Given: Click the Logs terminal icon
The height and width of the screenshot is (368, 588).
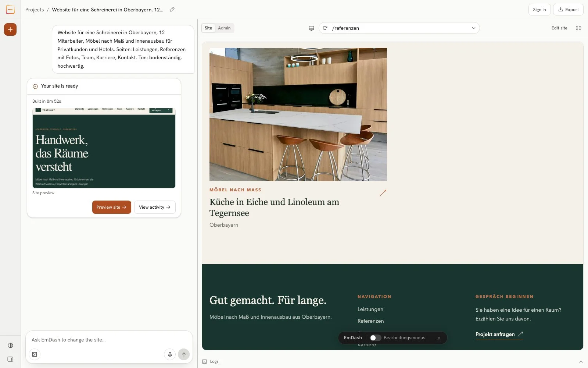Looking at the screenshot, I should click(205, 361).
